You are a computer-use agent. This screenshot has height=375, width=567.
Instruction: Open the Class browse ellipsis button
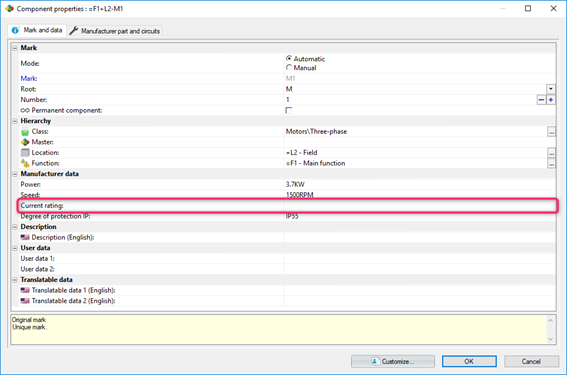(551, 132)
